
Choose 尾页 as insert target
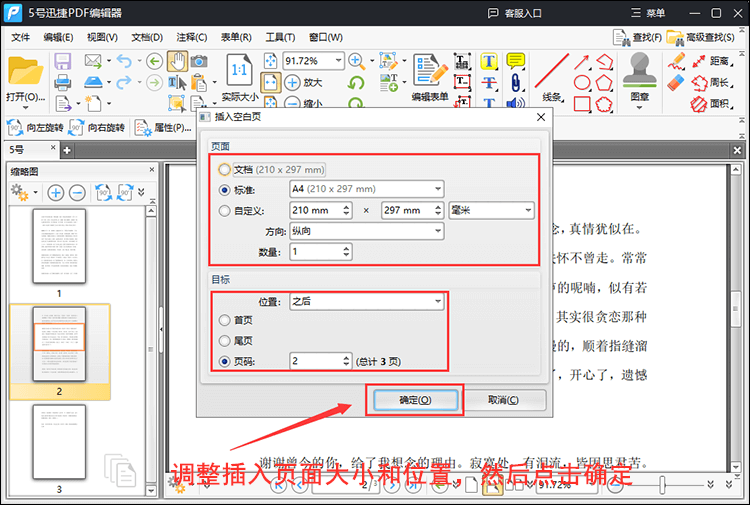tap(224, 341)
